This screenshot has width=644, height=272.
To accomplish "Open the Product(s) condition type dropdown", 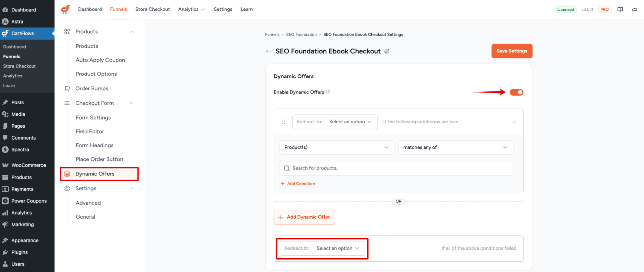I will tap(337, 147).
